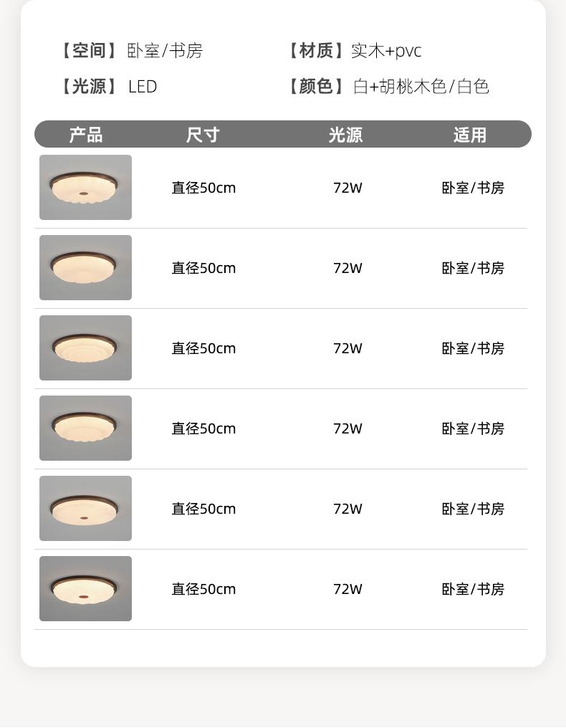Click the 【空间】 spec label
Viewport: 566px width, 728px height.
[89, 51]
